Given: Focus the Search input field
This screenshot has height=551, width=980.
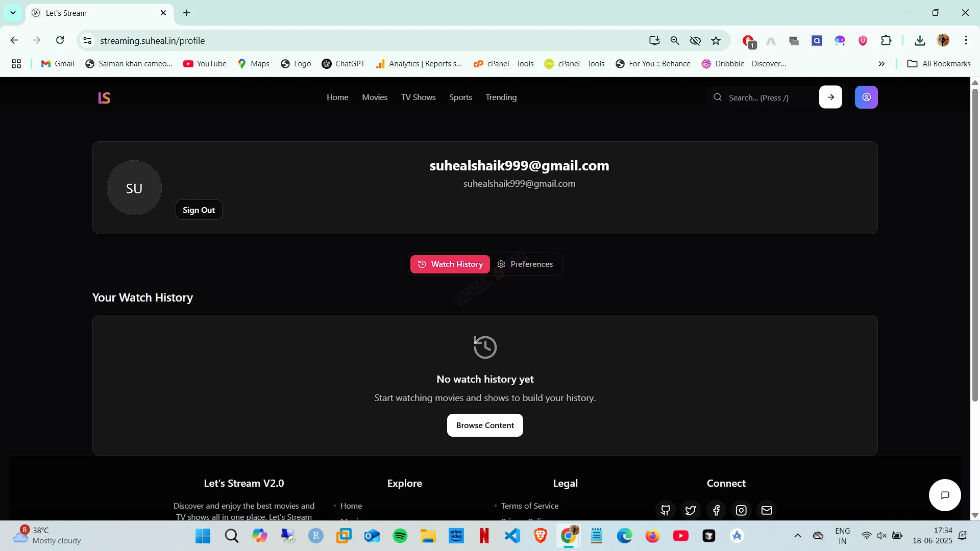Looking at the screenshot, I should tap(761, 97).
